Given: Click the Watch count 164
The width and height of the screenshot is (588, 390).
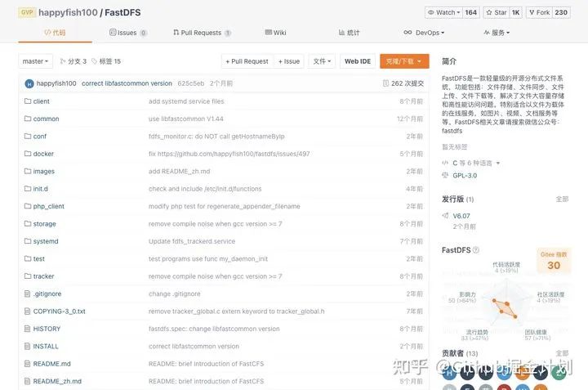Looking at the screenshot, I should click(471, 12).
